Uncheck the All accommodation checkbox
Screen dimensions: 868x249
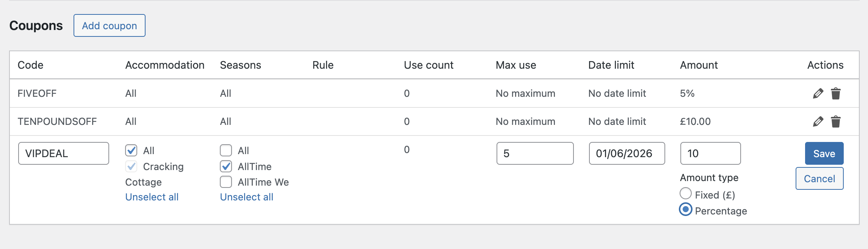tap(131, 151)
